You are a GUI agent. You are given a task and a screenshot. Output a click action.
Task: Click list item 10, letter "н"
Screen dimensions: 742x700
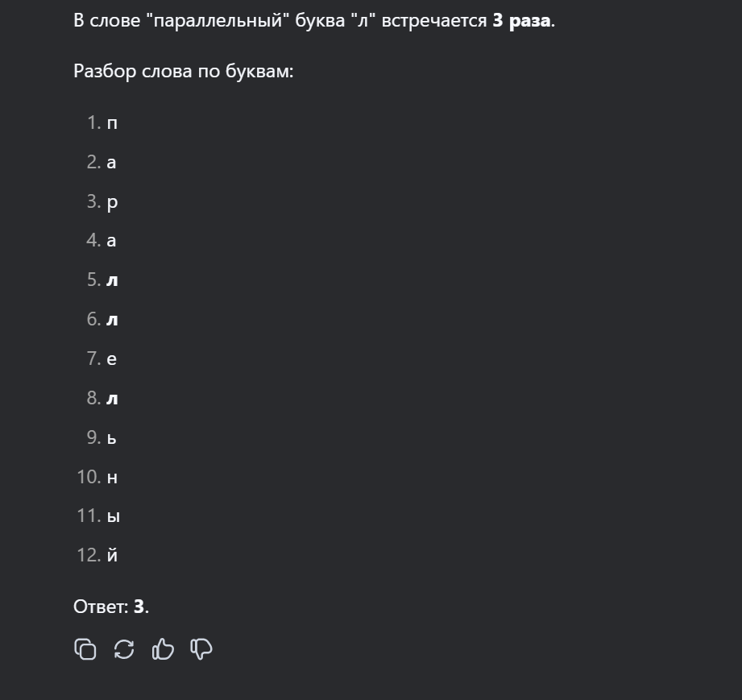coord(112,478)
